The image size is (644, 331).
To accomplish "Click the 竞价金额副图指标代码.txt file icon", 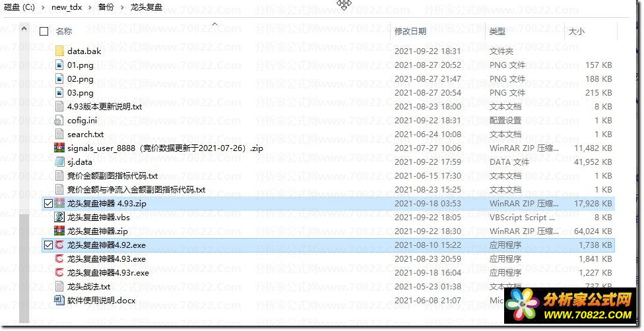I will (x=59, y=176).
